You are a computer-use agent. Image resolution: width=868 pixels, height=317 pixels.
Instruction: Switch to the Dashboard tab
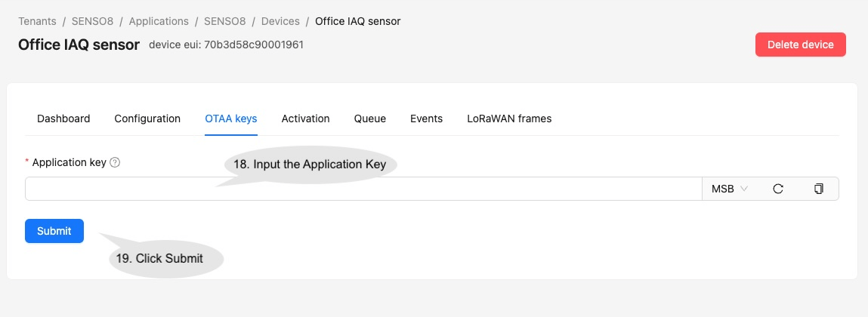pyautogui.click(x=63, y=118)
